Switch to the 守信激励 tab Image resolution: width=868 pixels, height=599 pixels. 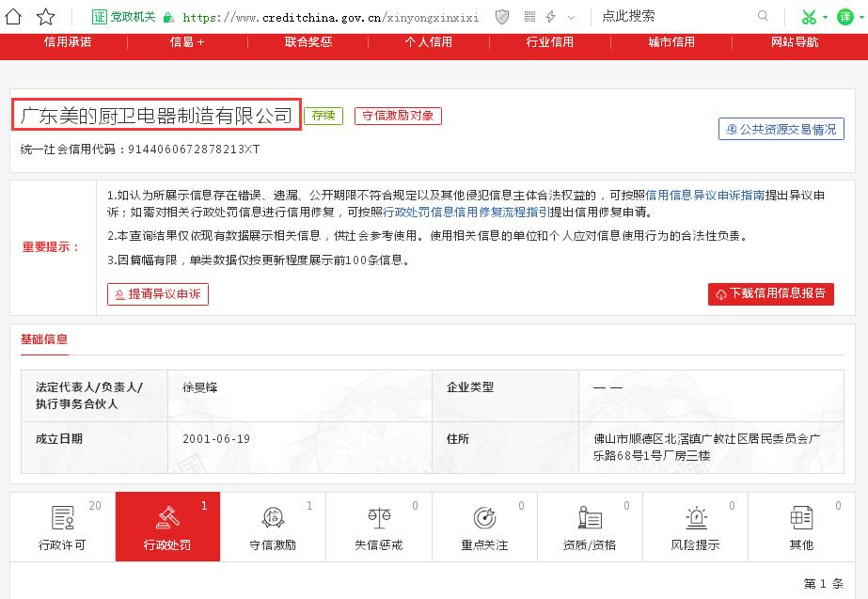click(273, 527)
